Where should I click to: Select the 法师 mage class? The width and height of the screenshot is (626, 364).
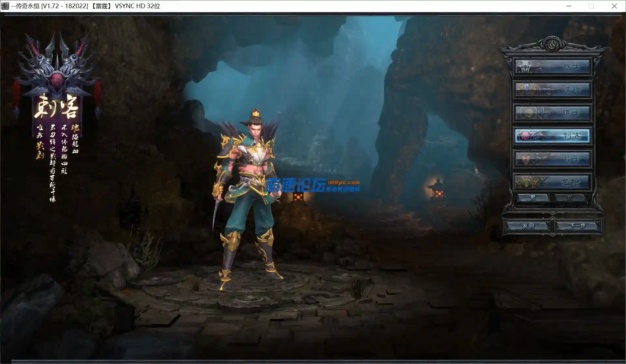[552, 89]
